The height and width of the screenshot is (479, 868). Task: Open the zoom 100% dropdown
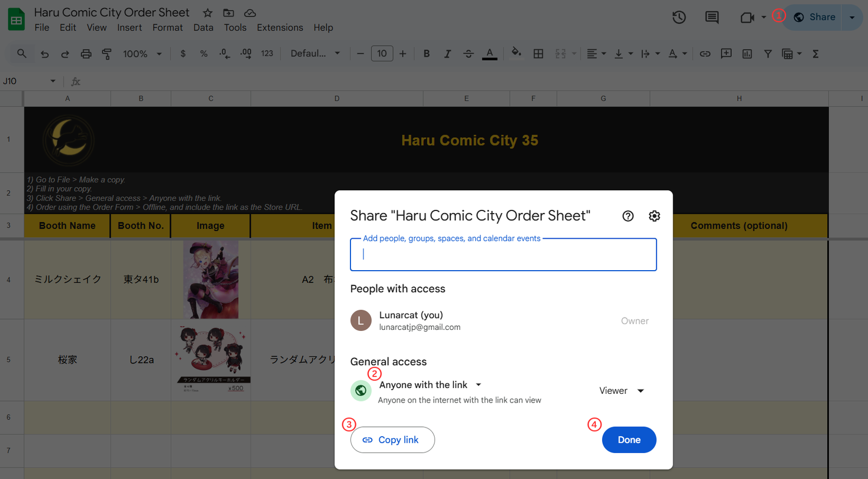pos(142,54)
